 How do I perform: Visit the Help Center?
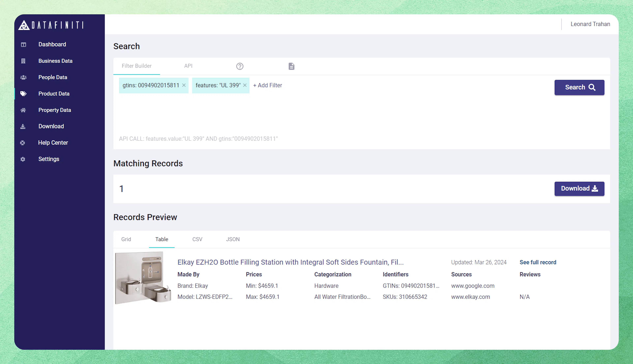[53, 142]
